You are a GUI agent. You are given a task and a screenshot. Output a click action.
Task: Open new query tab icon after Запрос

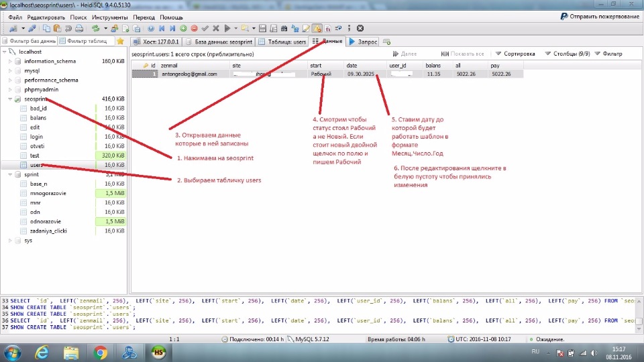(386, 42)
